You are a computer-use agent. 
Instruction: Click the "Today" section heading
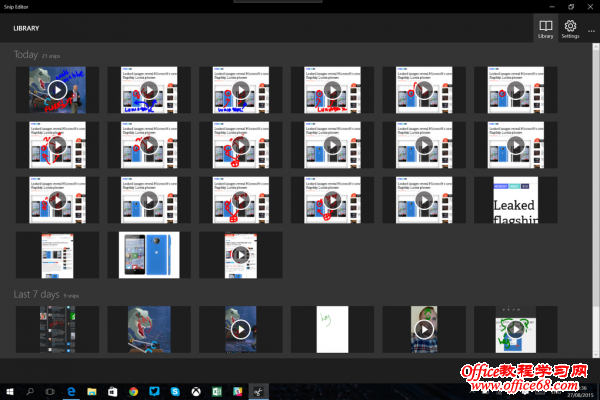(x=26, y=55)
